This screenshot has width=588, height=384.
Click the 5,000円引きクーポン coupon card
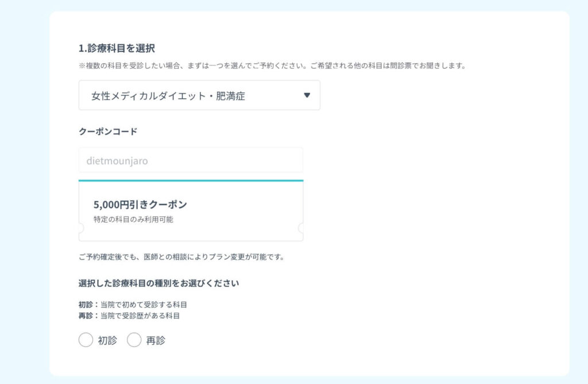point(191,211)
